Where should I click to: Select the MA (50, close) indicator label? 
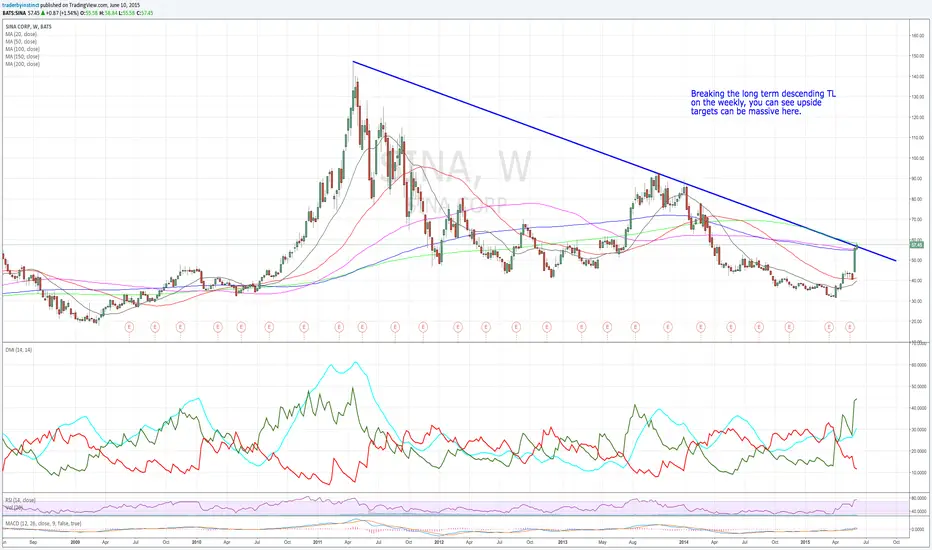[x=21, y=42]
